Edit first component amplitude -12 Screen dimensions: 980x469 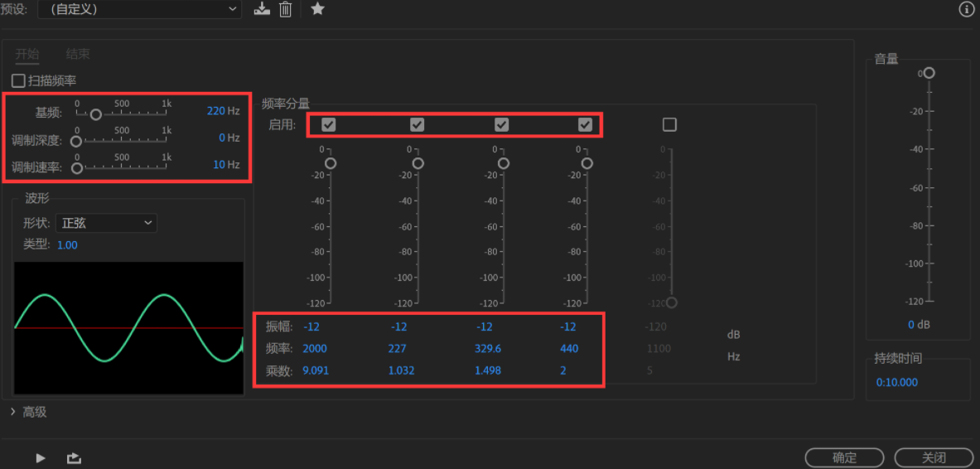[x=311, y=326]
